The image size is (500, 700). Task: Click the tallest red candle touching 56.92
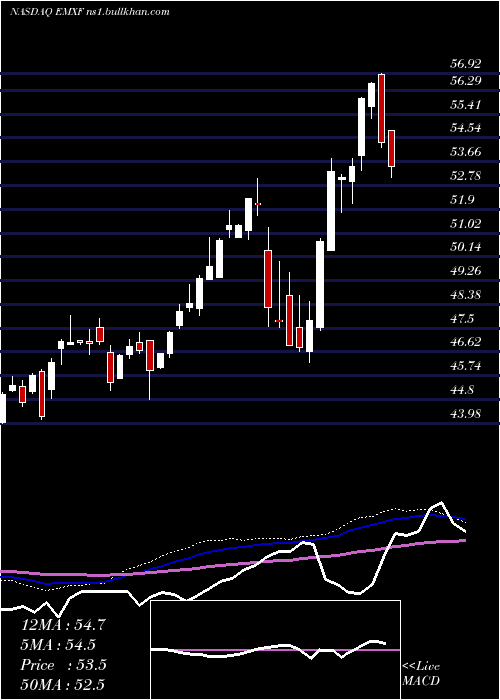tap(381, 110)
